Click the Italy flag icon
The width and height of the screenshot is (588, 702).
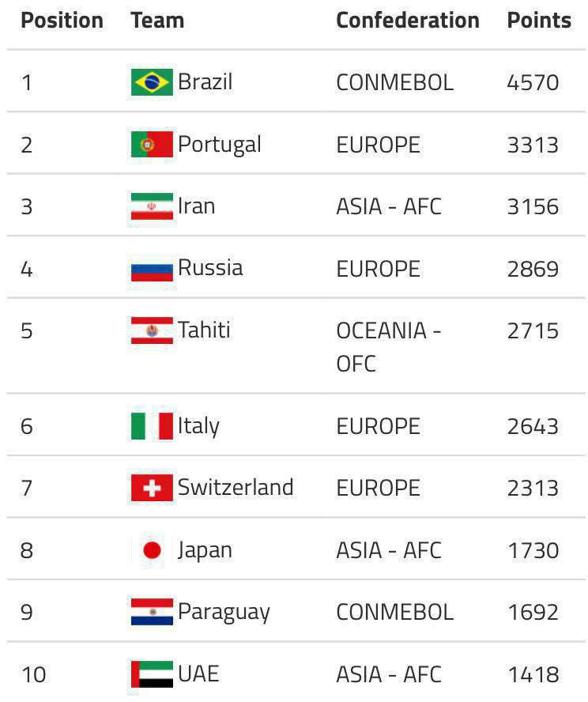click(152, 426)
